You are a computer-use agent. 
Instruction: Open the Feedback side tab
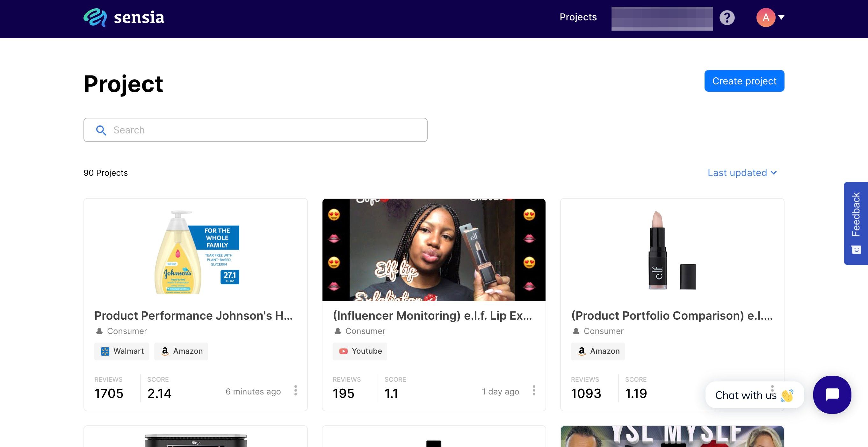856,223
